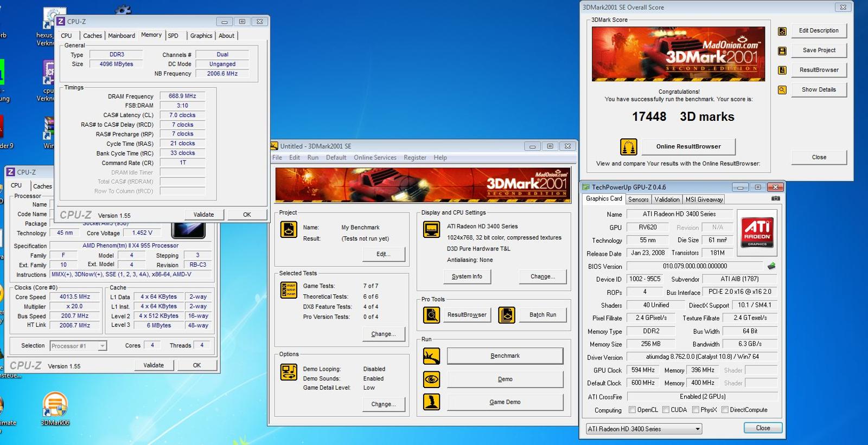Click the Show Details button
Viewport: 868px width, 445px height.
pyautogui.click(x=819, y=89)
